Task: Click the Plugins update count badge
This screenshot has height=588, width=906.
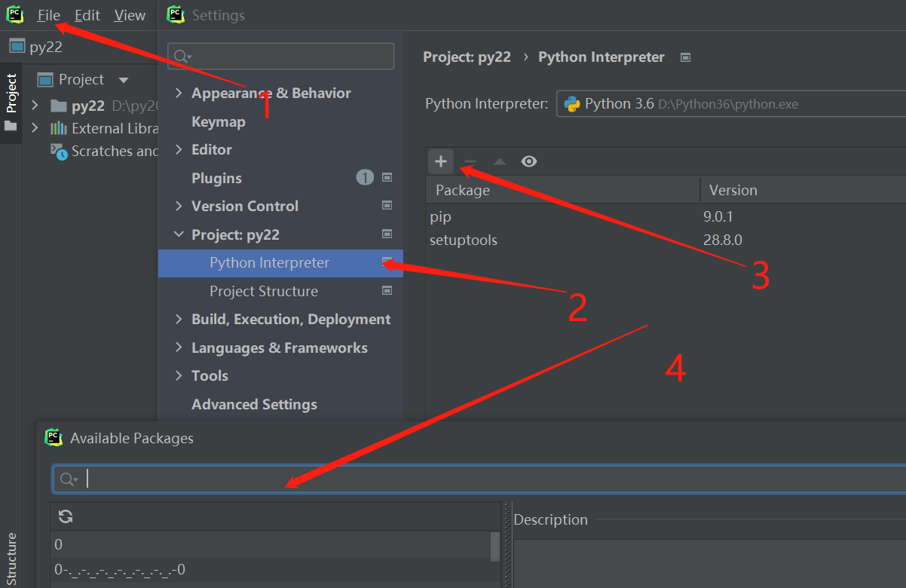Action: [x=365, y=178]
